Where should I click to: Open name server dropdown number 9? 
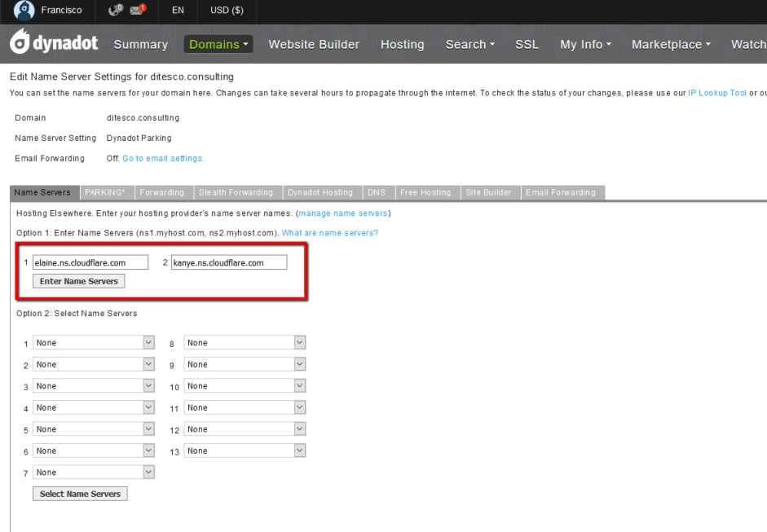tap(245, 364)
